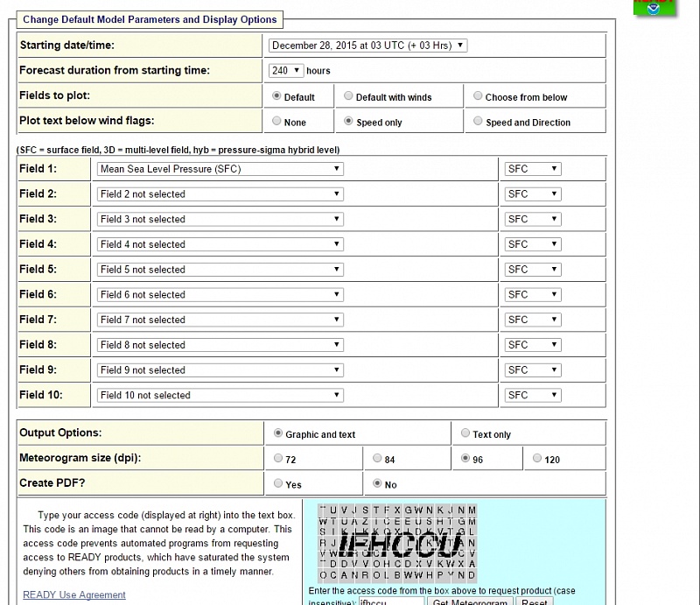Open the SFC level dropdown for Field 6
The height and width of the screenshot is (605, 700).
533,294
